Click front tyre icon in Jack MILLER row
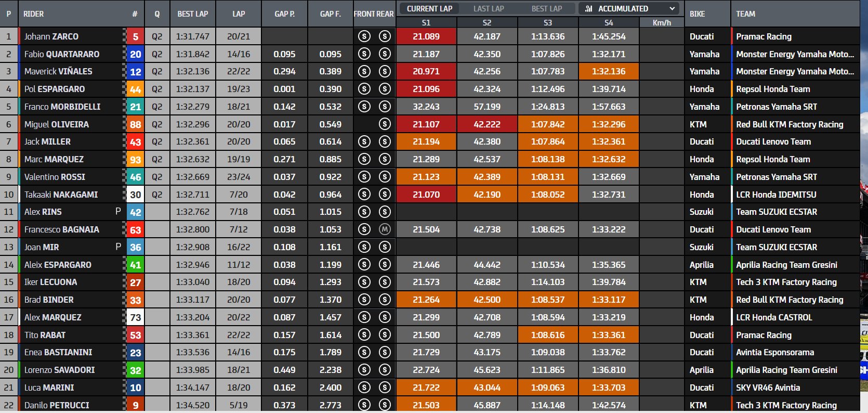The image size is (868, 413). click(364, 141)
